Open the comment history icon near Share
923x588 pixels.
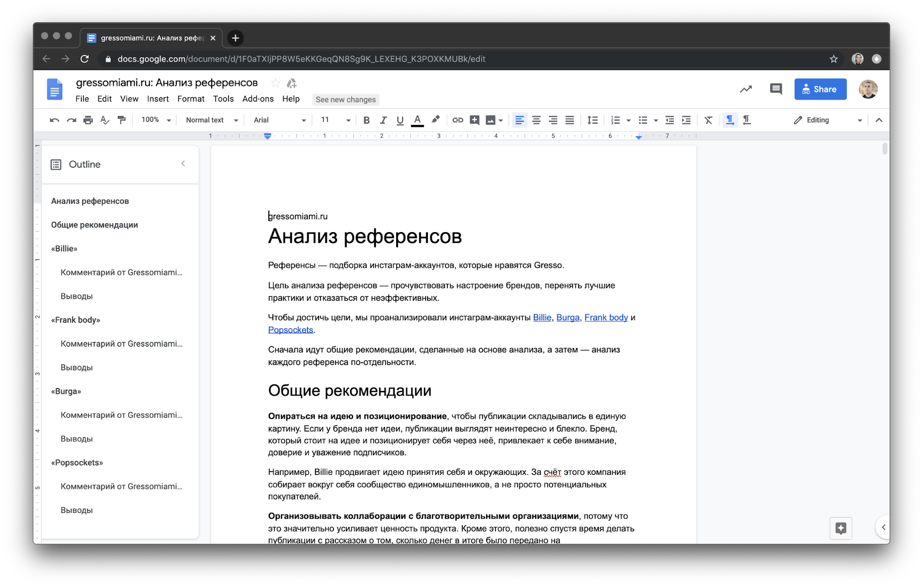coord(776,89)
